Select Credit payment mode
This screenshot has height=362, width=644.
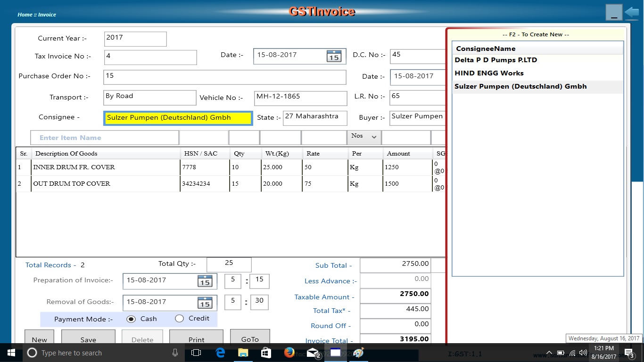click(179, 319)
